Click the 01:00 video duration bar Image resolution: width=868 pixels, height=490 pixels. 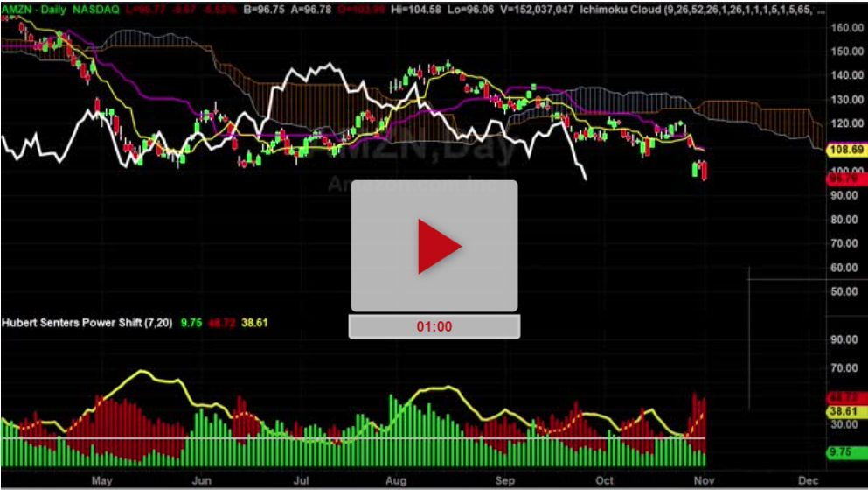click(434, 326)
